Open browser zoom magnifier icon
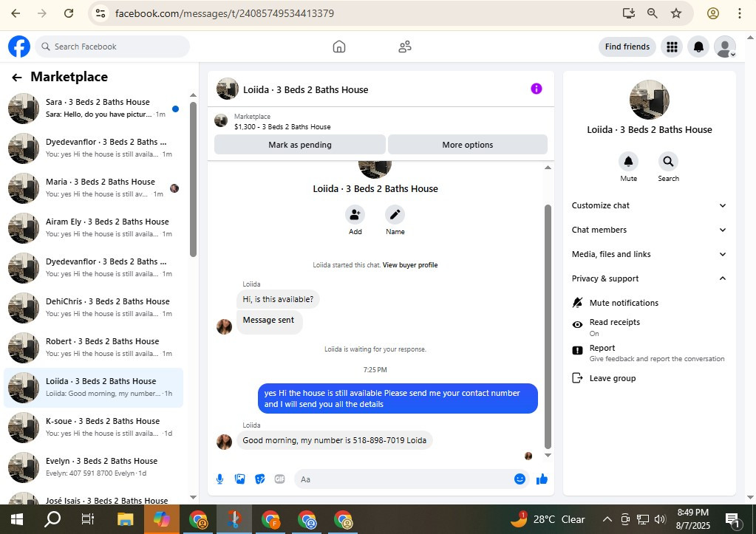This screenshot has width=756, height=534. [652, 13]
